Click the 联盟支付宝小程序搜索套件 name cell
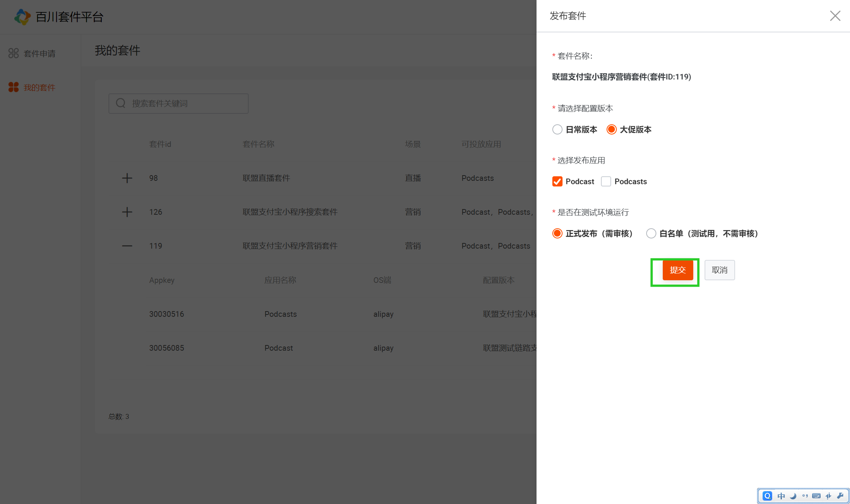This screenshot has width=850, height=504. pyautogui.click(x=290, y=212)
